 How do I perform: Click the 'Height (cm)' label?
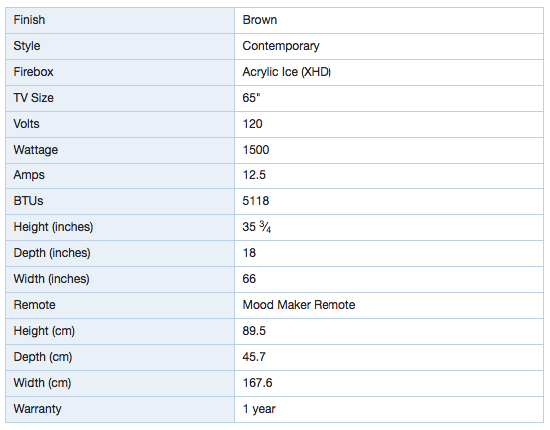(x=44, y=331)
